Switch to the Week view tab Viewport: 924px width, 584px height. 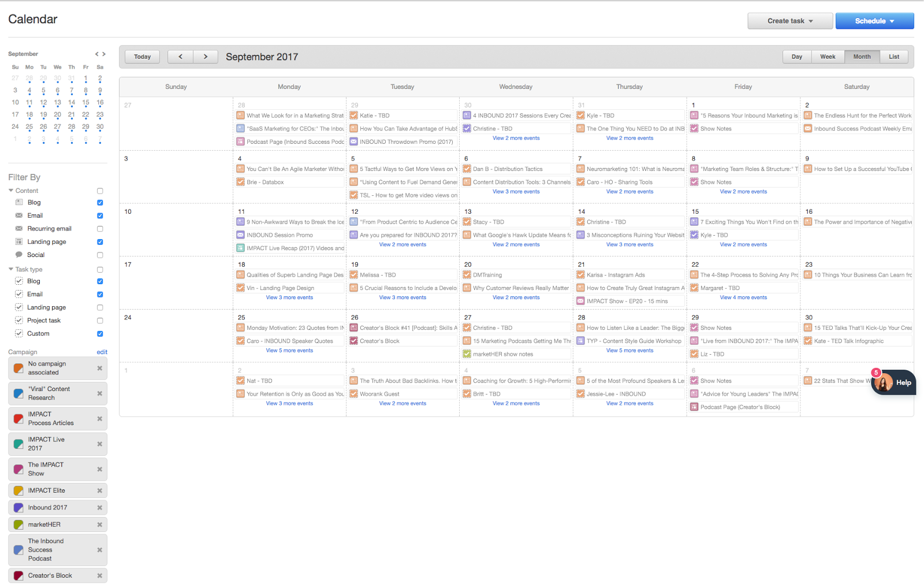(x=827, y=56)
